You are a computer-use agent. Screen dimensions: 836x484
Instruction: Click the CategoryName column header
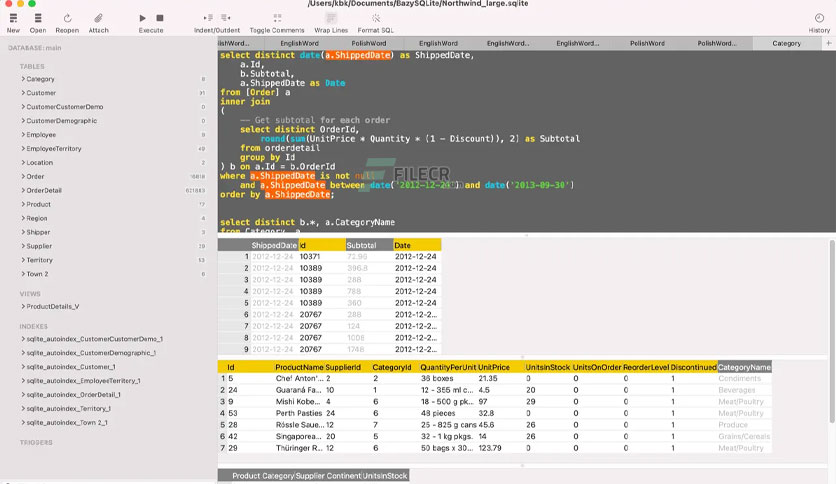[744, 367]
